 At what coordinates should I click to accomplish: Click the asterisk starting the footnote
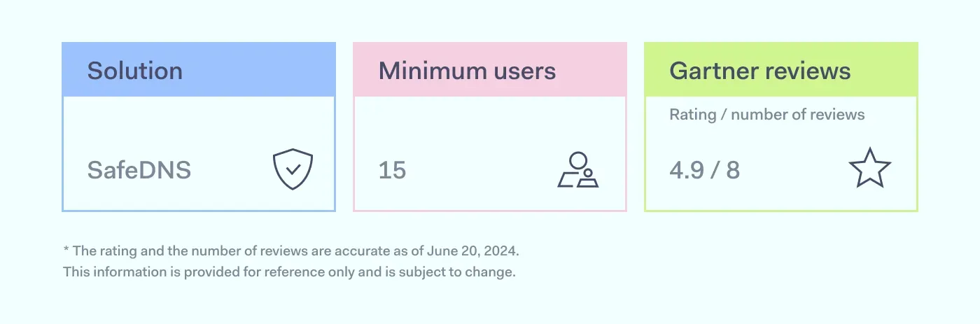tap(66, 249)
